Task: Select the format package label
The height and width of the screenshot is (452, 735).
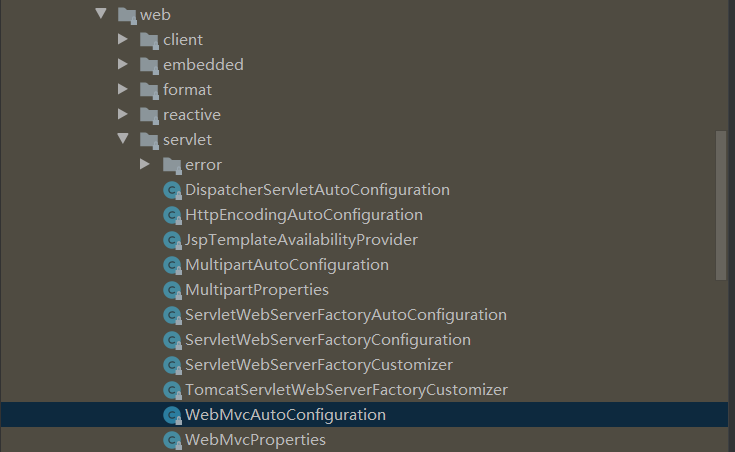Action: click(188, 90)
